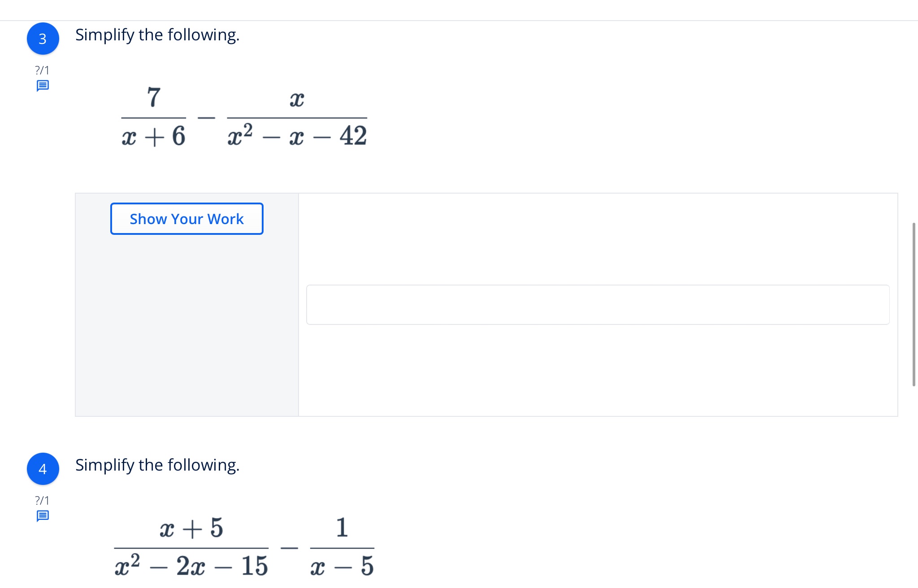This screenshot has width=918, height=588.
Task: Click the answer input field for question 3
Action: click(598, 305)
